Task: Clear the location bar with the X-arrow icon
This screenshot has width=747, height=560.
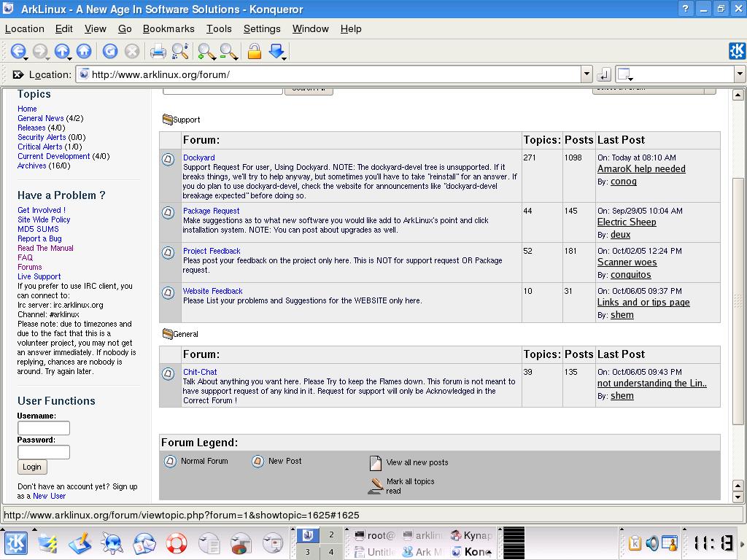Action: tap(18, 74)
